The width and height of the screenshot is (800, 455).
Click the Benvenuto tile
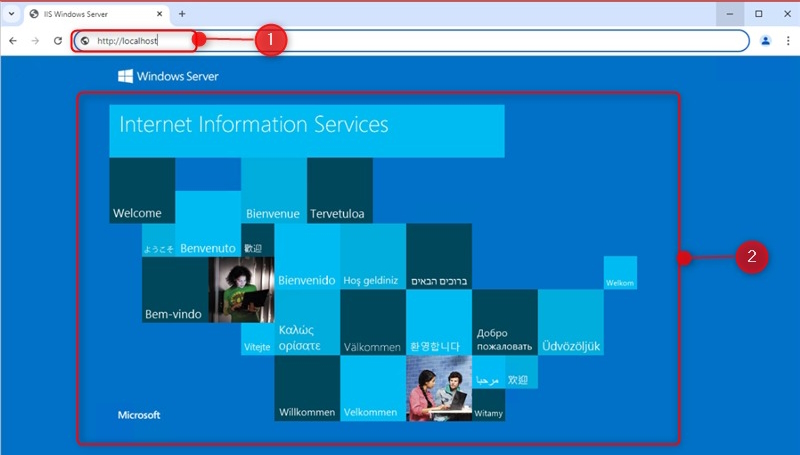[x=208, y=223]
